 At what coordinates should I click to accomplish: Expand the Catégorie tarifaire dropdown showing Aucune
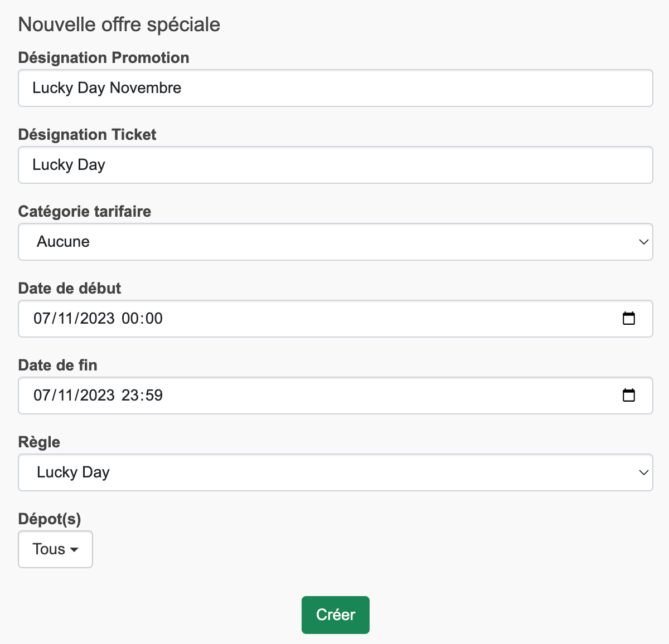click(336, 242)
